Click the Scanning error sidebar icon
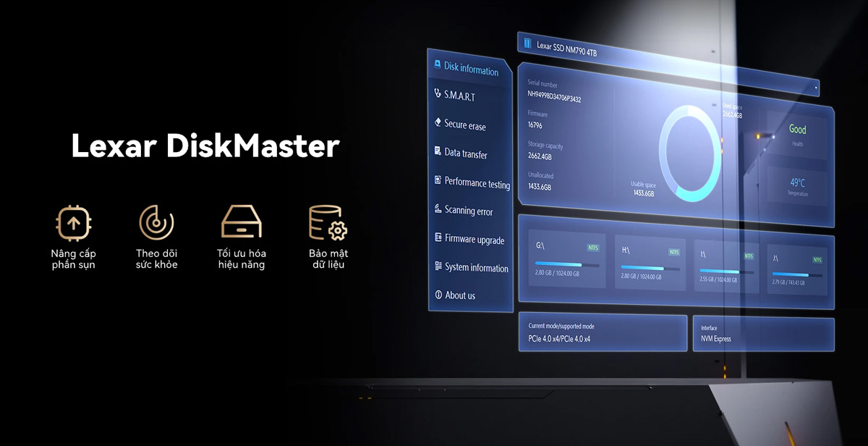 pos(438,210)
